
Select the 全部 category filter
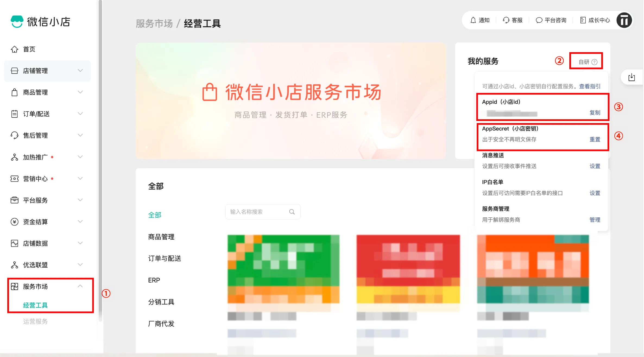[155, 215]
